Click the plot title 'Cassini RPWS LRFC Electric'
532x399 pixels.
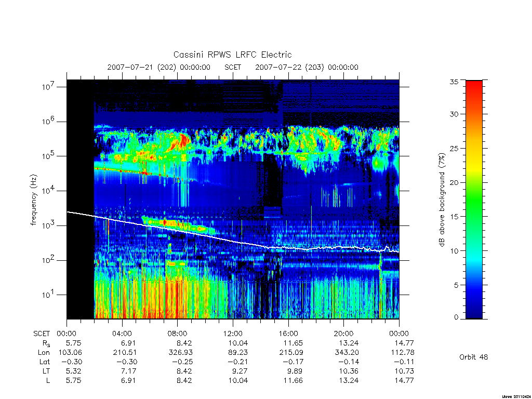[232, 55]
